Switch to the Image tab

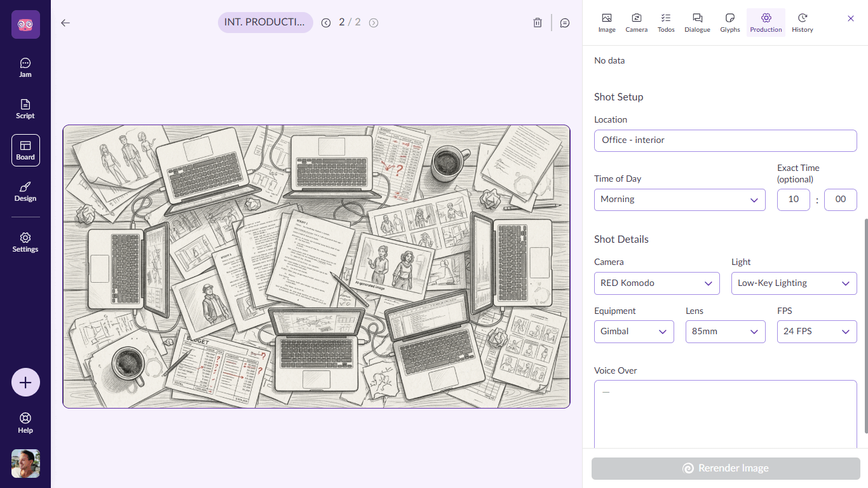click(607, 23)
